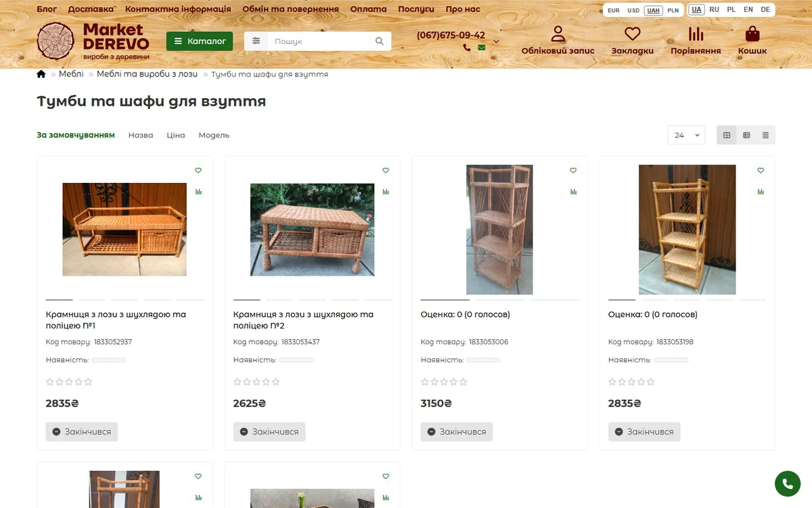Add Крамниця з лози №1 to wishlist
Screen dimensions: 812x508
pyautogui.click(x=198, y=171)
